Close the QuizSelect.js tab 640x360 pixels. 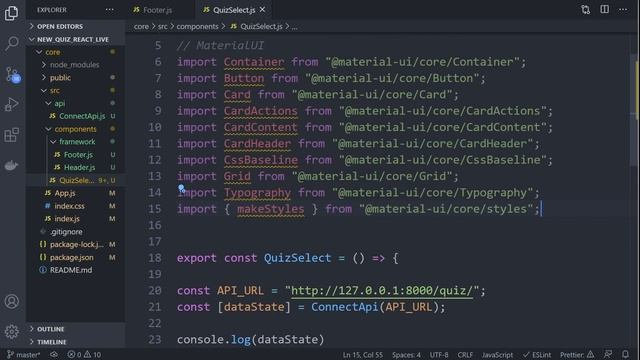point(262,9)
